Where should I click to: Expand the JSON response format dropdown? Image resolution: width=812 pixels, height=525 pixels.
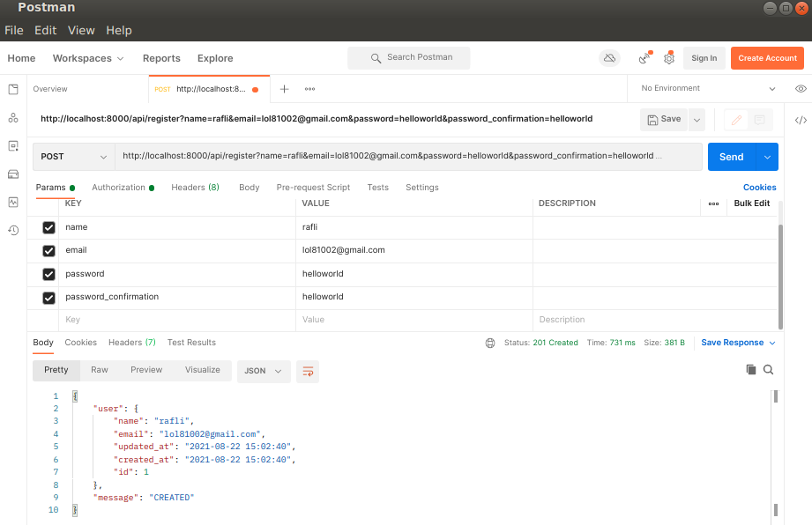coord(263,371)
